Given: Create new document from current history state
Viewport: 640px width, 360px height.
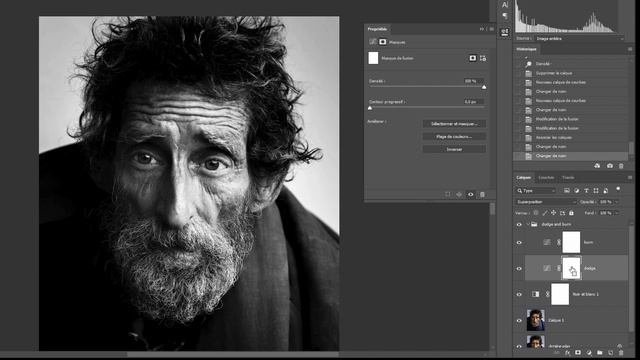Looking at the screenshot, I should click(597, 166).
